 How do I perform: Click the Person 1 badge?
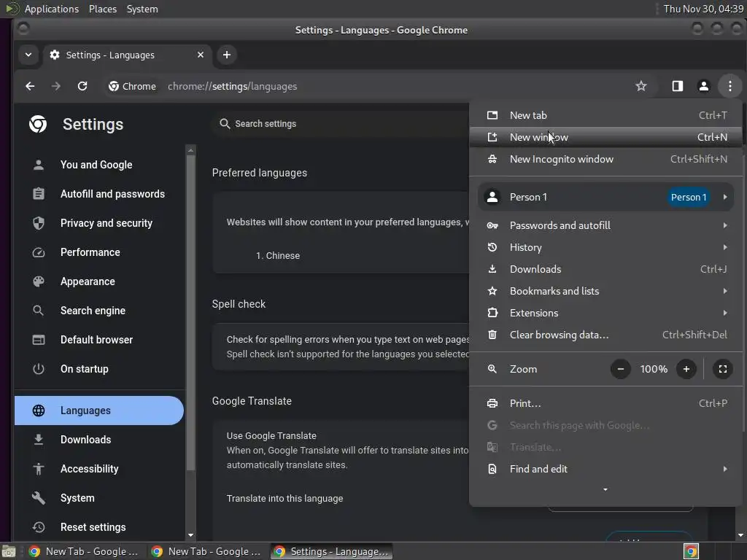(689, 197)
